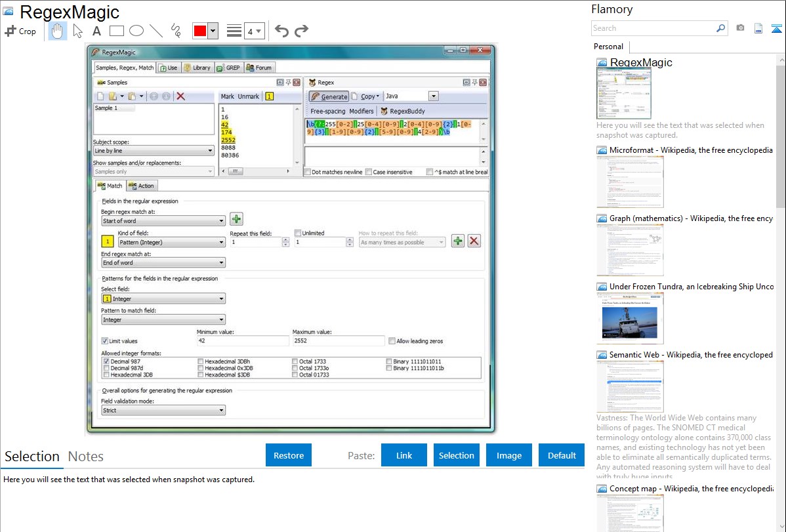Click the Paste Image button

(508, 455)
